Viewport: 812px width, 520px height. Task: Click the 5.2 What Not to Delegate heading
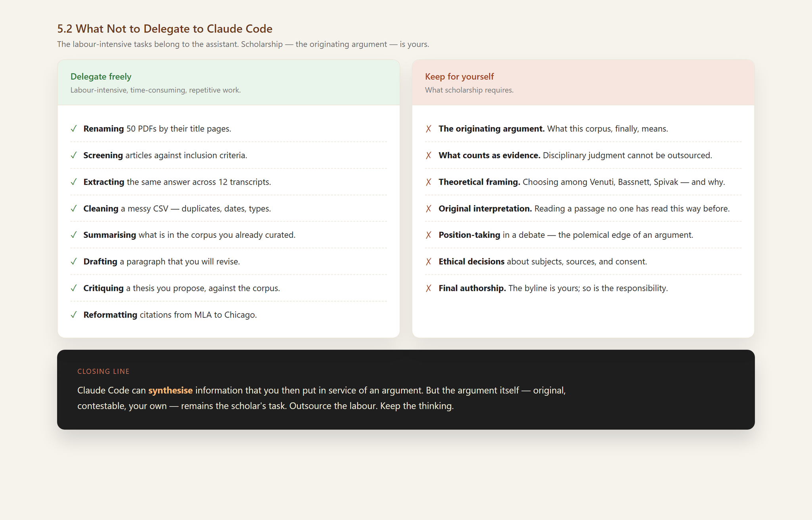coord(165,29)
